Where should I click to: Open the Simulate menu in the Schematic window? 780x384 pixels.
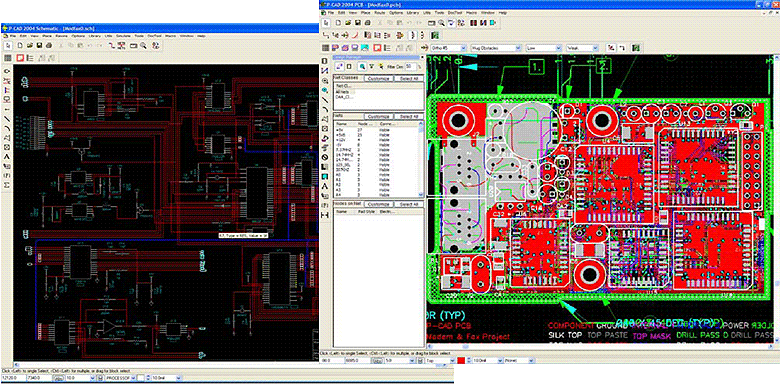(x=123, y=36)
